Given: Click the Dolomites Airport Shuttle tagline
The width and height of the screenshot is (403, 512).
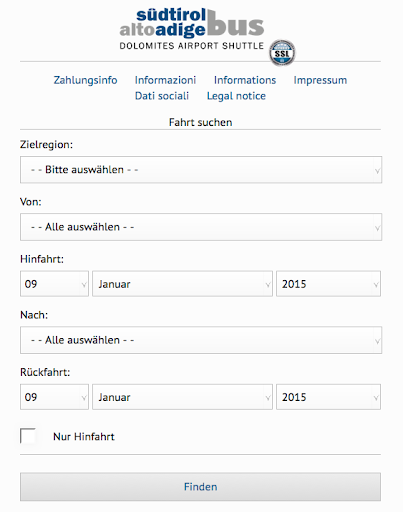Looking at the screenshot, I should point(192,46).
